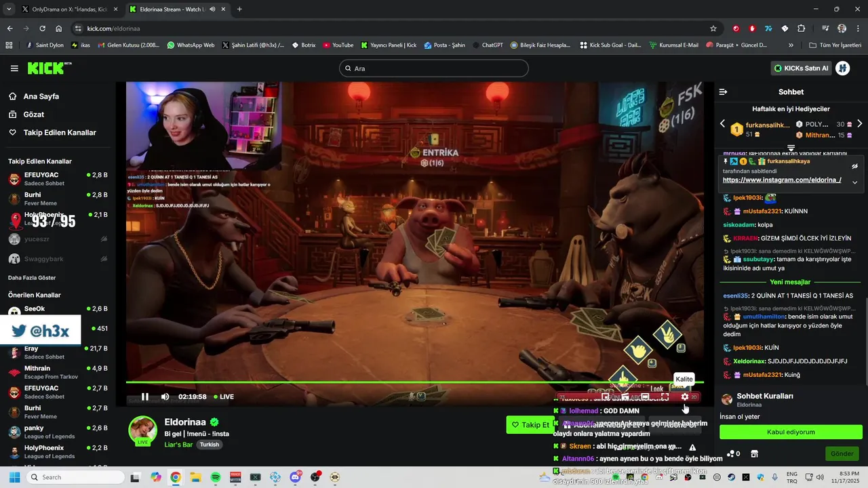Click the Gönder send button
868x488 pixels.
pos(842,453)
